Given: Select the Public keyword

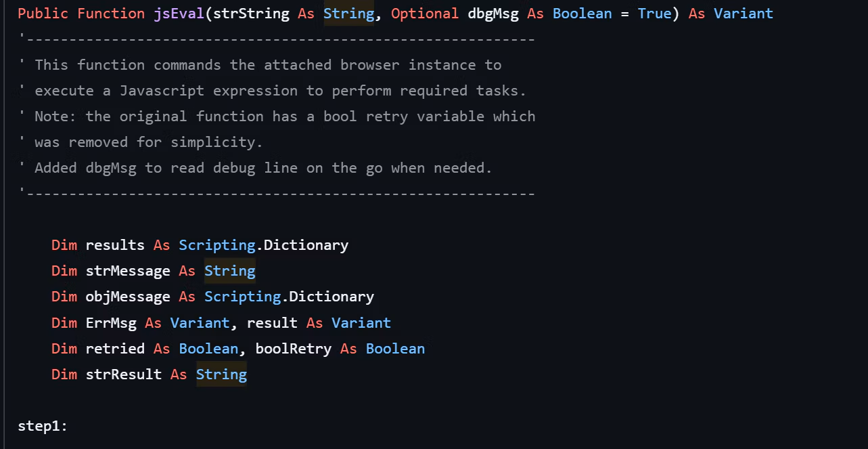Looking at the screenshot, I should coord(43,14).
